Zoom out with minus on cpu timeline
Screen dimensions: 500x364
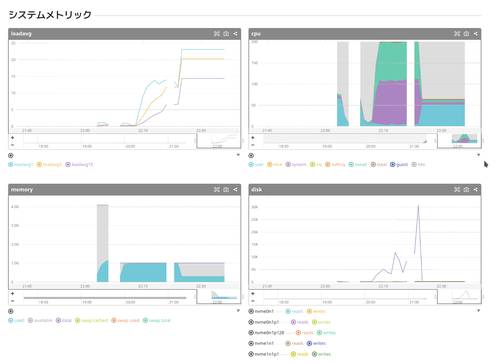tap(253, 145)
